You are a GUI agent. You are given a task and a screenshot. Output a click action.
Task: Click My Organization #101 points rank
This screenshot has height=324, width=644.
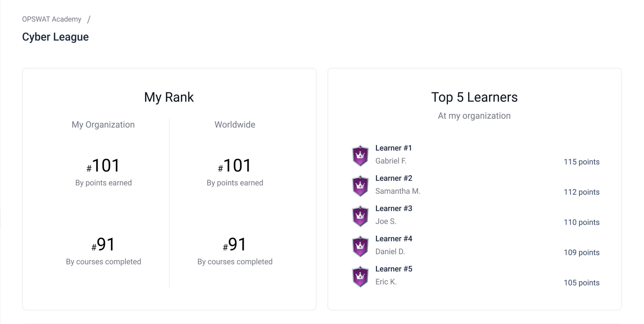pyautogui.click(x=103, y=166)
